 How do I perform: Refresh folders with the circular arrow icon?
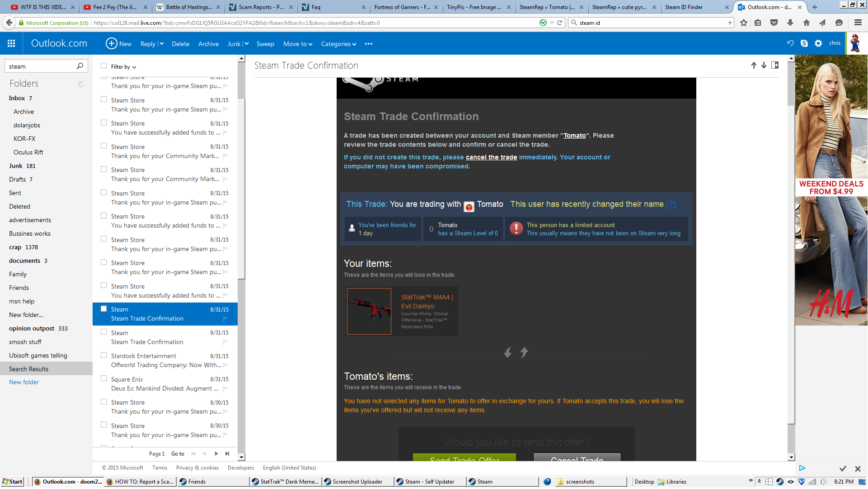pos(81,84)
